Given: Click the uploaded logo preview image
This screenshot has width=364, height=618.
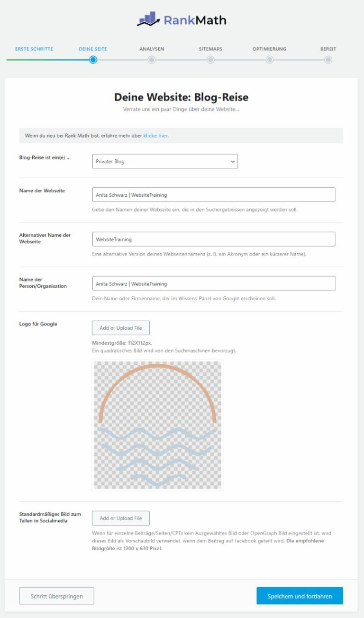Looking at the screenshot, I should point(157,424).
